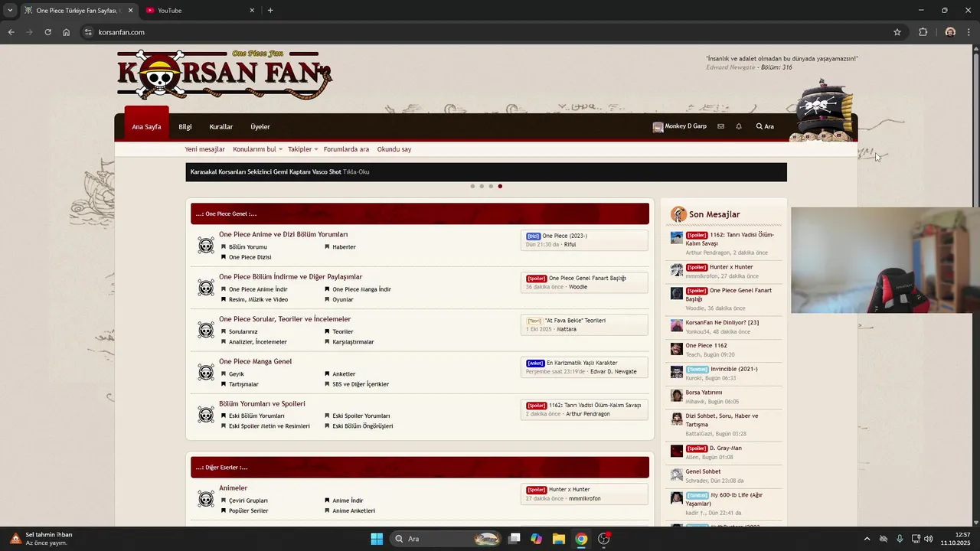
Task: Open the Üyeler navigation tab
Action: tap(260, 126)
